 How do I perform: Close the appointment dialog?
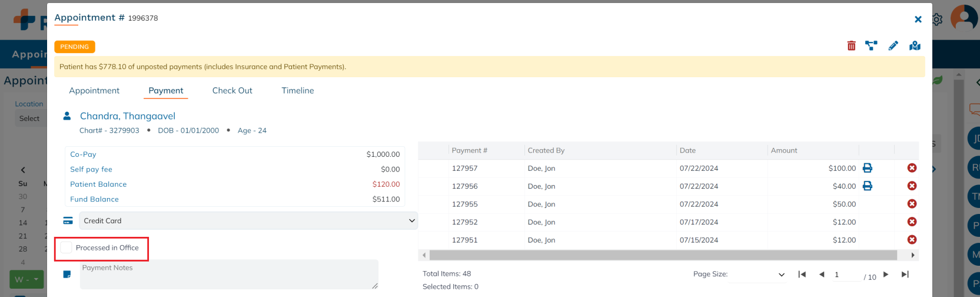(918, 19)
